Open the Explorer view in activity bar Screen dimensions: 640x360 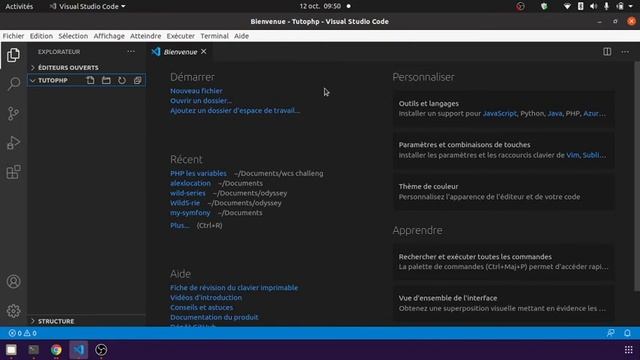pos(13,55)
